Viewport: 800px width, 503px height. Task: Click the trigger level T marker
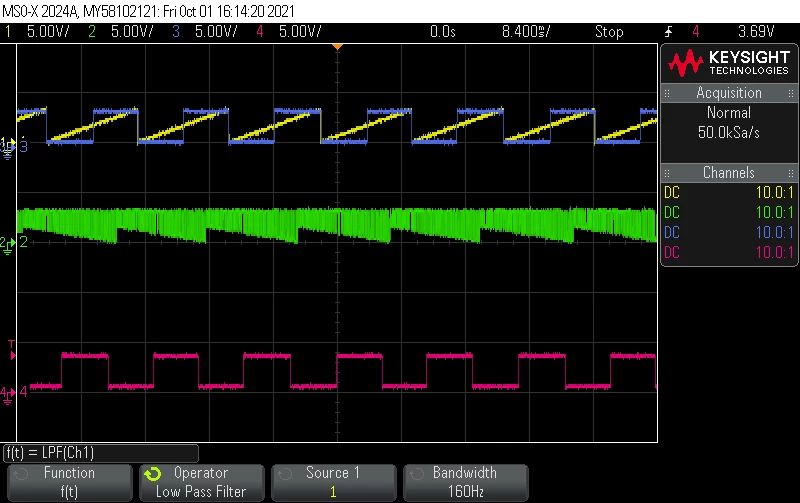point(12,350)
